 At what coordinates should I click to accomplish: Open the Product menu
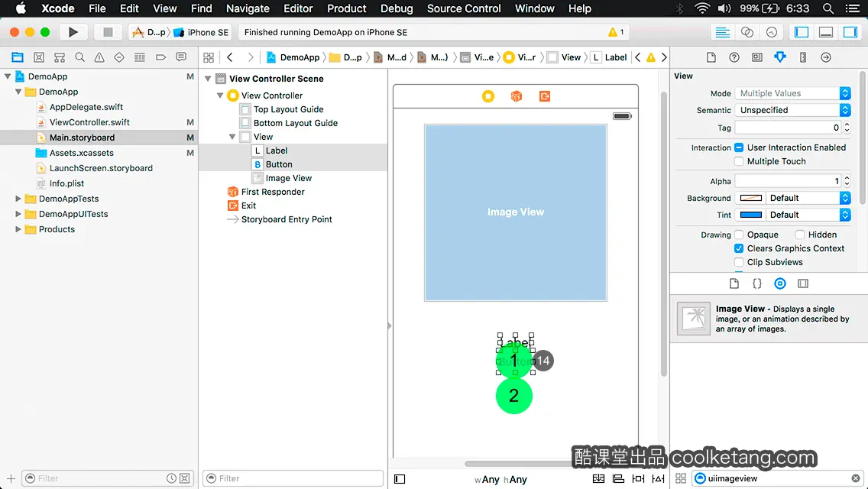[347, 8]
